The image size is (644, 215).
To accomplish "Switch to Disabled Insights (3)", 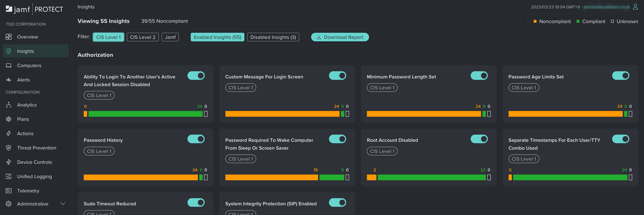I will tap(273, 37).
